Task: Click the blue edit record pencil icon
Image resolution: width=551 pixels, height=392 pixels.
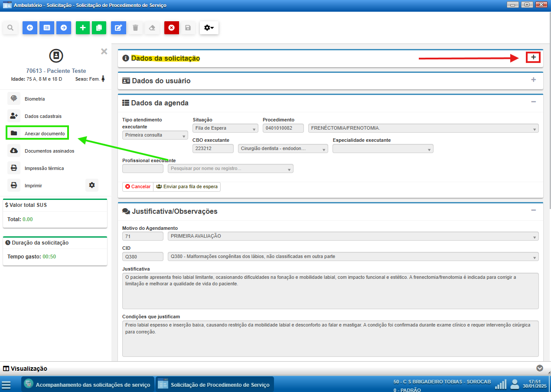Action: (x=118, y=28)
